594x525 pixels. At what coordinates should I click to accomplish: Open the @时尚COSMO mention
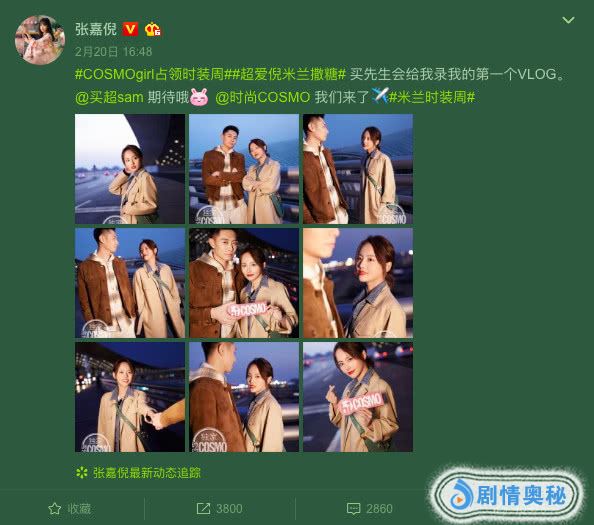263,97
